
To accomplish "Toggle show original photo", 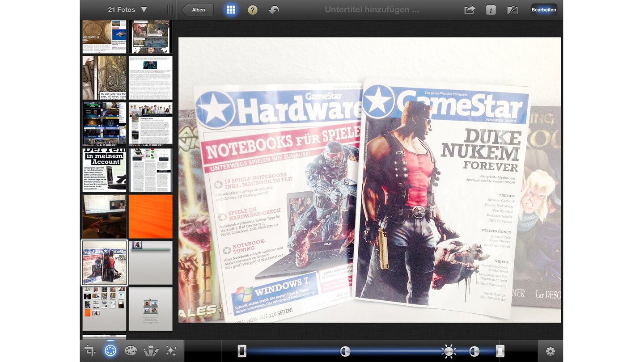I will point(513,10).
